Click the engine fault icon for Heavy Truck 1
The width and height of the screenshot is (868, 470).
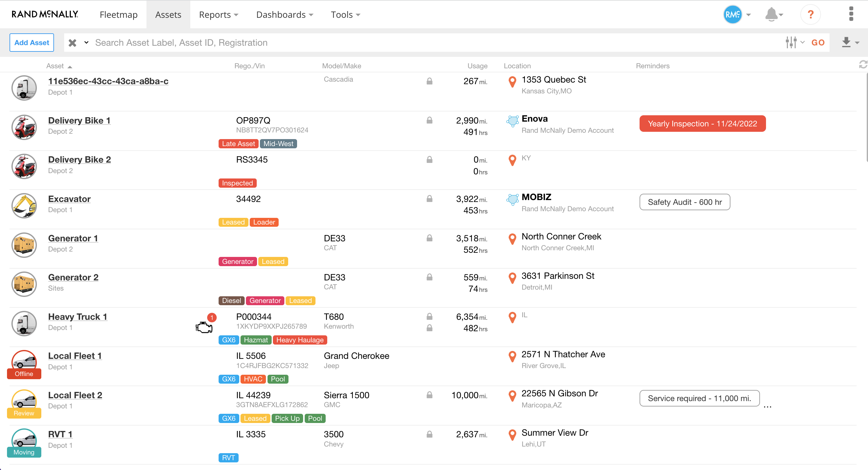(204, 327)
